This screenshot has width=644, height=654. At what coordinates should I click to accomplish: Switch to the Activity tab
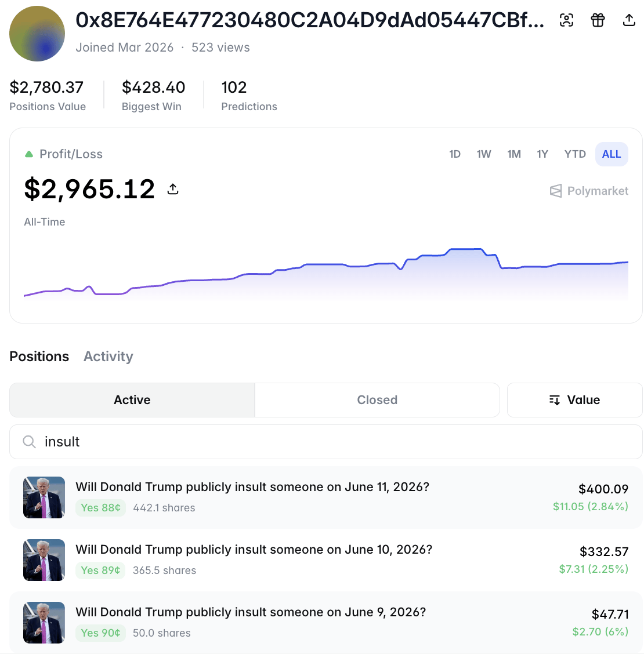(x=108, y=357)
